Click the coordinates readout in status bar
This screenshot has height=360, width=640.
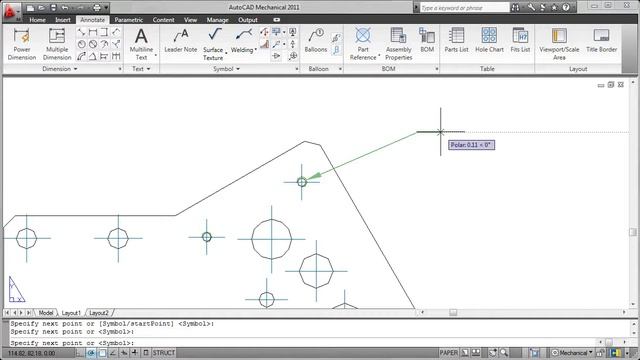pyautogui.click(x=31, y=353)
